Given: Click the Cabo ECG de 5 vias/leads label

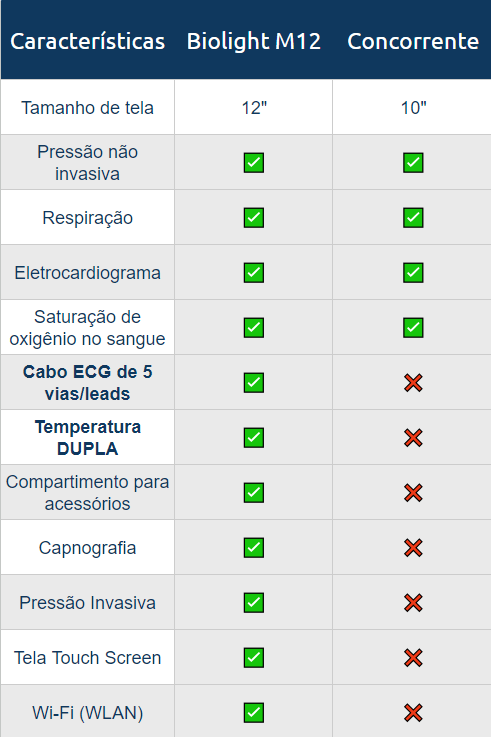Looking at the screenshot, I should click(x=87, y=383).
